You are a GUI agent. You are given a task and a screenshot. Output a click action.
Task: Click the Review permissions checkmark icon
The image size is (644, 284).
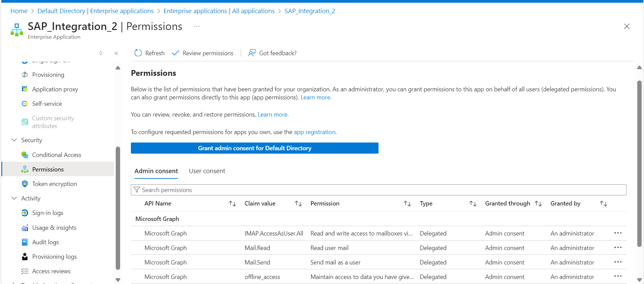click(175, 53)
